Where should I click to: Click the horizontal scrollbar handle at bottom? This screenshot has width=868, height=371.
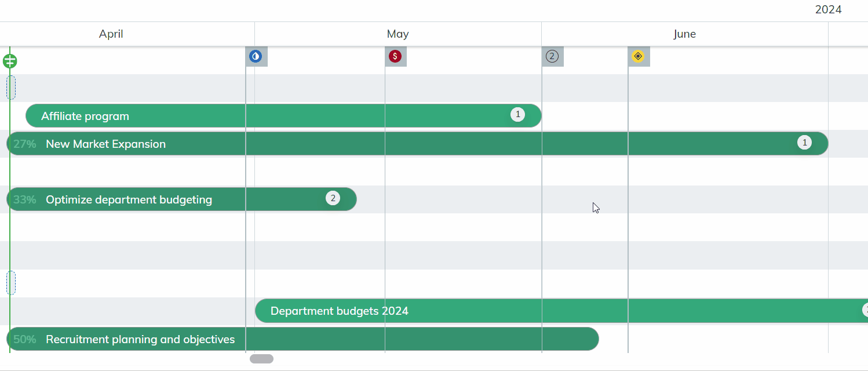(261, 358)
